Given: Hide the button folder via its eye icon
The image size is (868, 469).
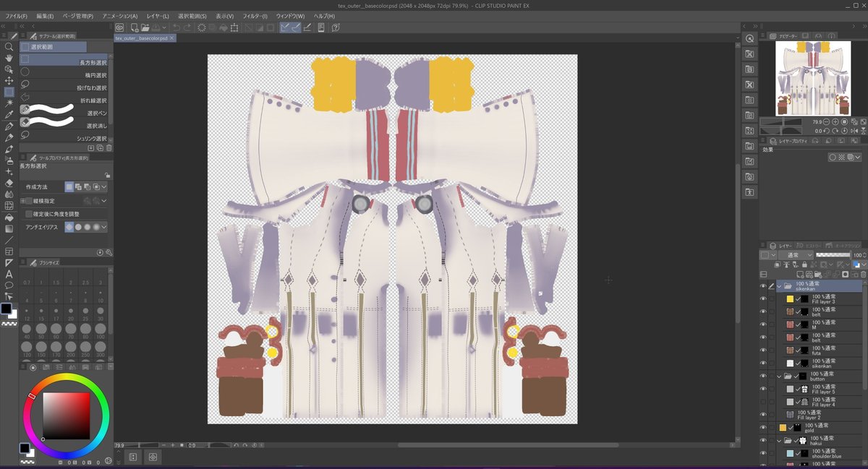Looking at the screenshot, I should (762, 376).
